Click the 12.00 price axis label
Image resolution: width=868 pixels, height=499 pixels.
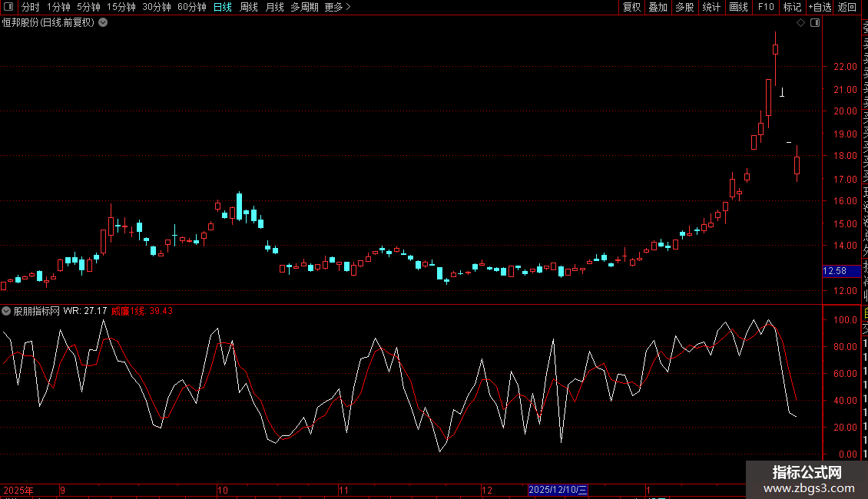845,290
